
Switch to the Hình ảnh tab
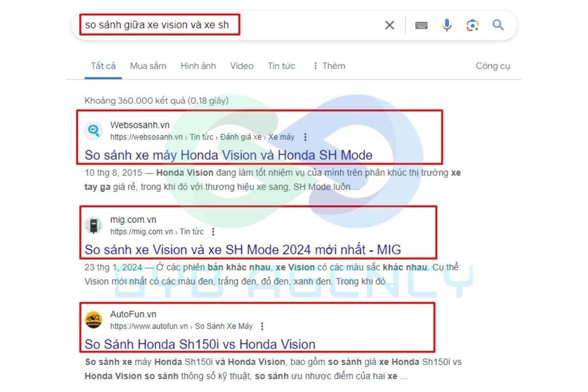tap(198, 66)
